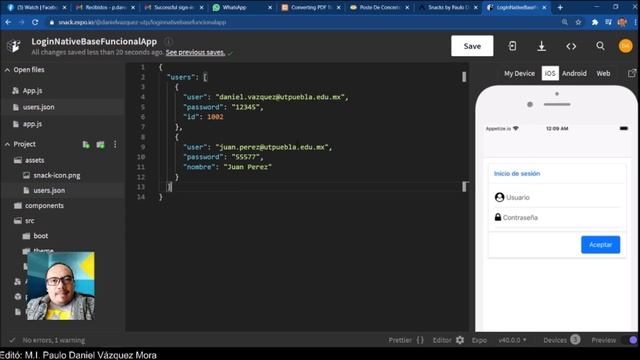Switch to Converting PDF browser tab

(x=311, y=7)
